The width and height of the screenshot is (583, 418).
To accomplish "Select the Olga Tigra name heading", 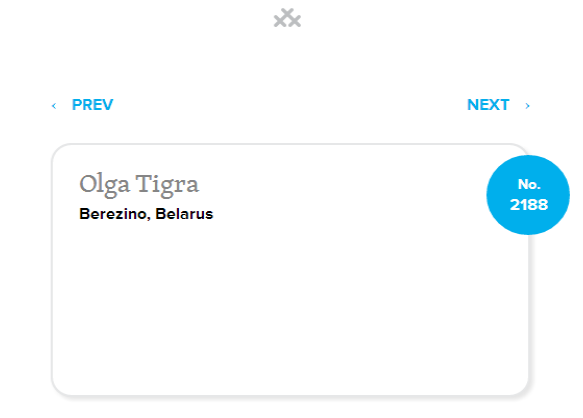I will [139, 184].
